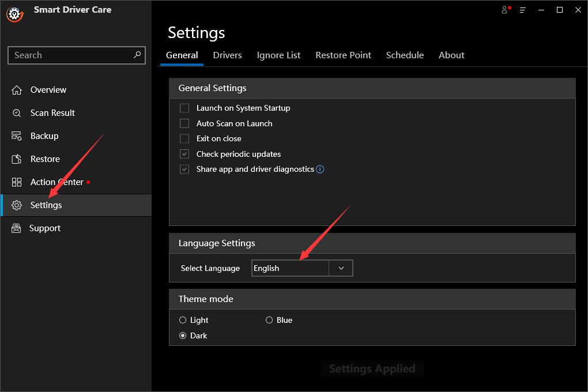Image resolution: width=588 pixels, height=392 pixels.
Task: Toggle Auto Scan on Launch checkbox
Action: (x=184, y=123)
